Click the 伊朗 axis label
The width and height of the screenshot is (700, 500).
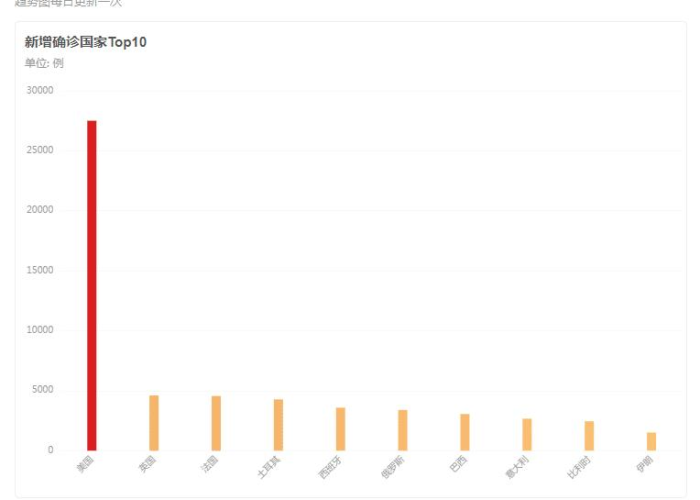pyautogui.click(x=645, y=464)
